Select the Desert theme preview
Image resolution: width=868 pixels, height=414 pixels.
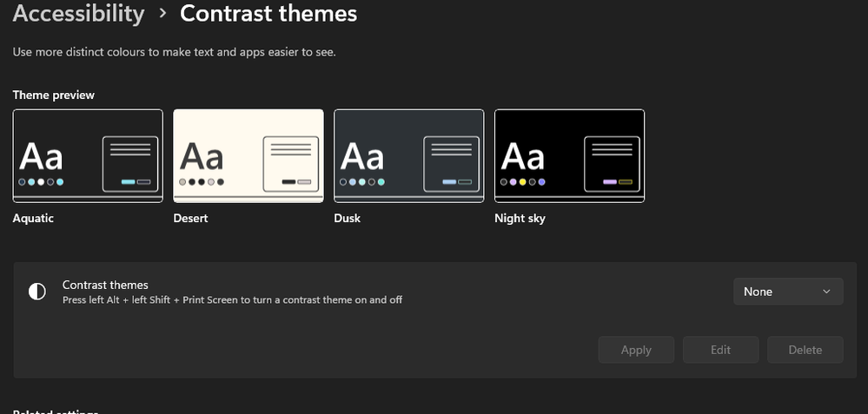pyautogui.click(x=248, y=156)
